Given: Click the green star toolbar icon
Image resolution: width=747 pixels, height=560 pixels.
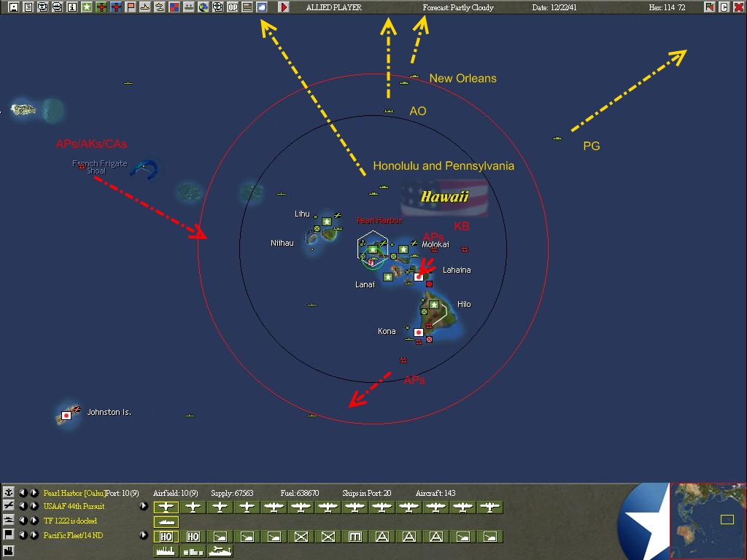Looking at the screenshot, I should (x=87, y=7).
